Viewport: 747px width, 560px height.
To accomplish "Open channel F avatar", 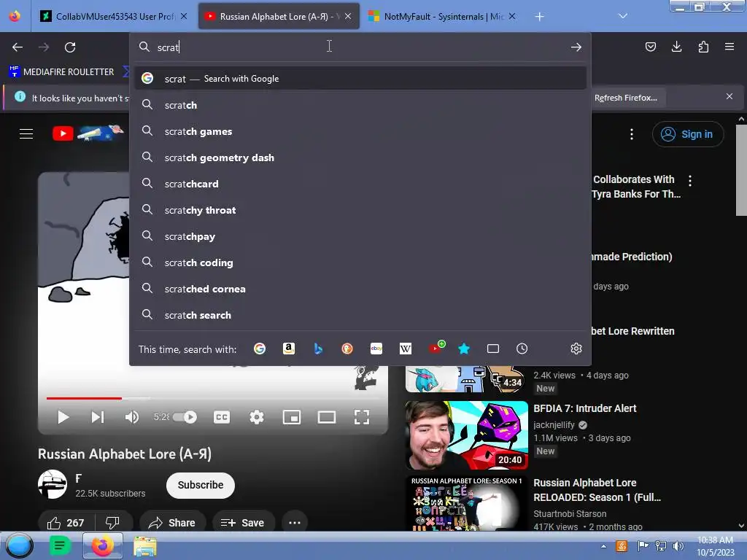I will [x=53, y=484].
